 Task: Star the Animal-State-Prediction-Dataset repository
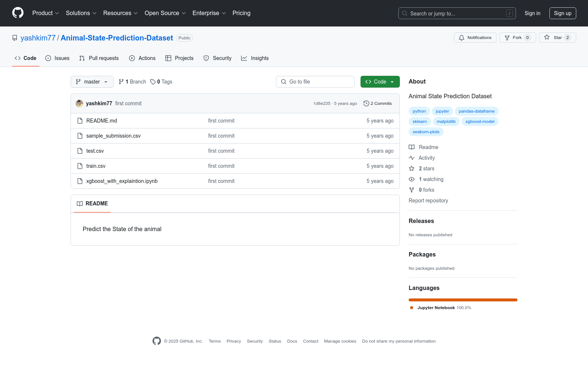[x=557, y=38]
